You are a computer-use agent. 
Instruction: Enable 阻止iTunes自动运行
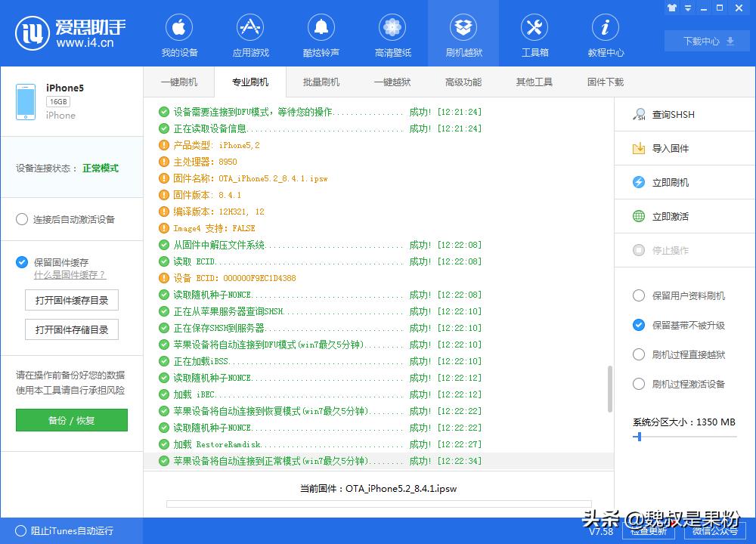click(22, 532)
